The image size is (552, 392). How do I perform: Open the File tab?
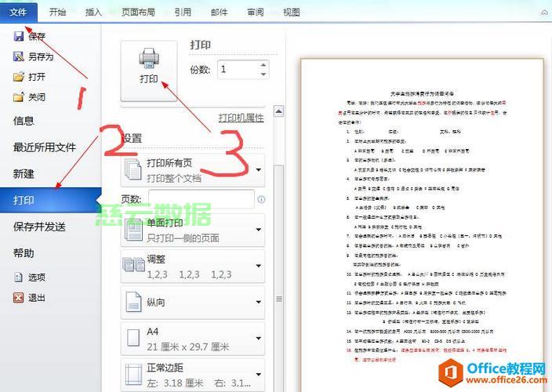click(18, 12)
